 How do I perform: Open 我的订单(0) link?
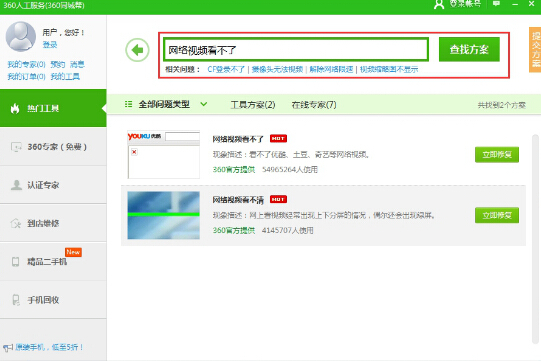coord(27,76)
